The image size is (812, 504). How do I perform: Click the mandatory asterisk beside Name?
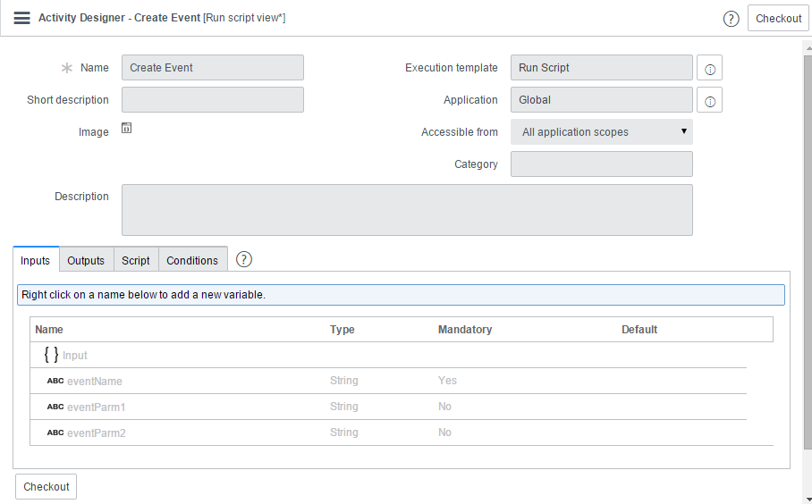67,68
